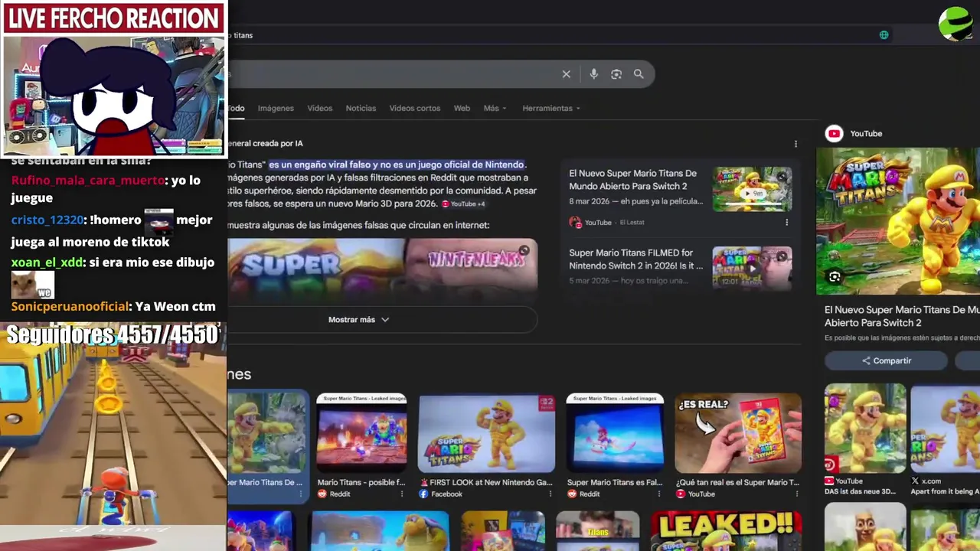Open globe icon in address bar
Viewport: 980px width, 551px height.
point(884,35)
